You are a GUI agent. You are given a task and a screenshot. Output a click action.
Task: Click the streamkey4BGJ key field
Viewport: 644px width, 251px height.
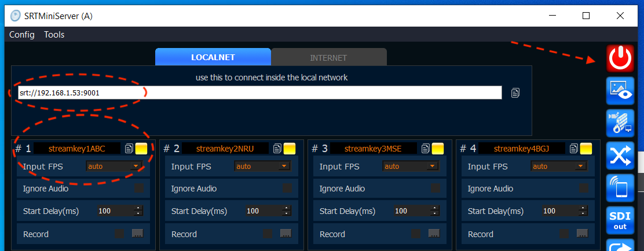(x=522, y=149)
